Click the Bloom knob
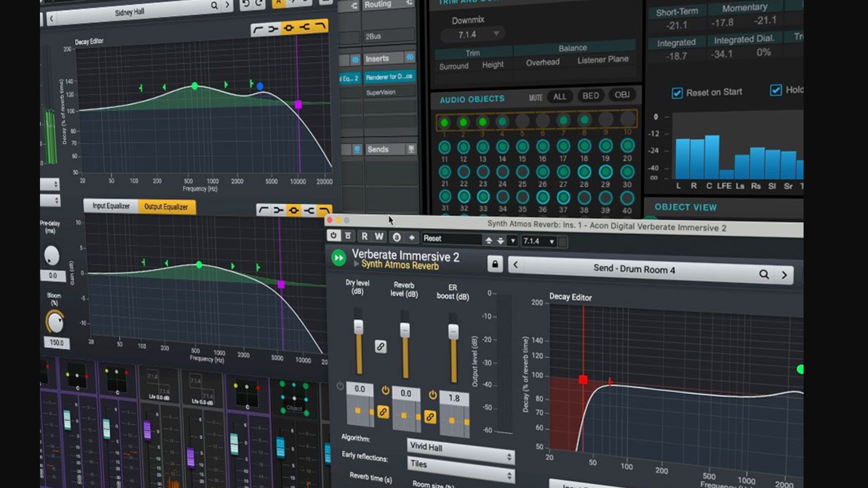 [55, 322]
